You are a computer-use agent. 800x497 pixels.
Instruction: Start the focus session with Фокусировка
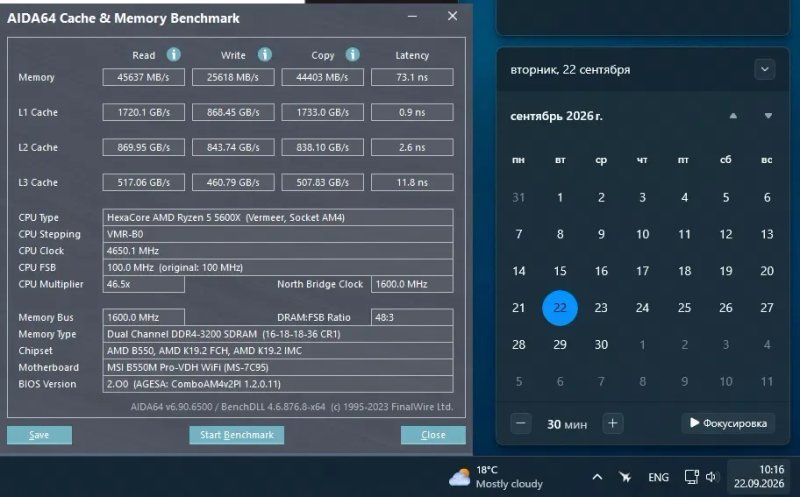pos(728,423)
